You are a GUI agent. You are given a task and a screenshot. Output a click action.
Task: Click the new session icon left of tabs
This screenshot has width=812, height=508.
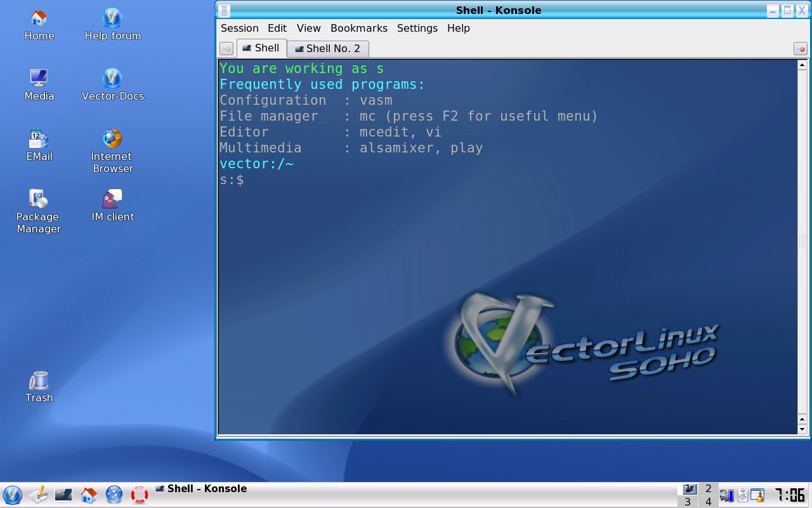tap(226, 49)
